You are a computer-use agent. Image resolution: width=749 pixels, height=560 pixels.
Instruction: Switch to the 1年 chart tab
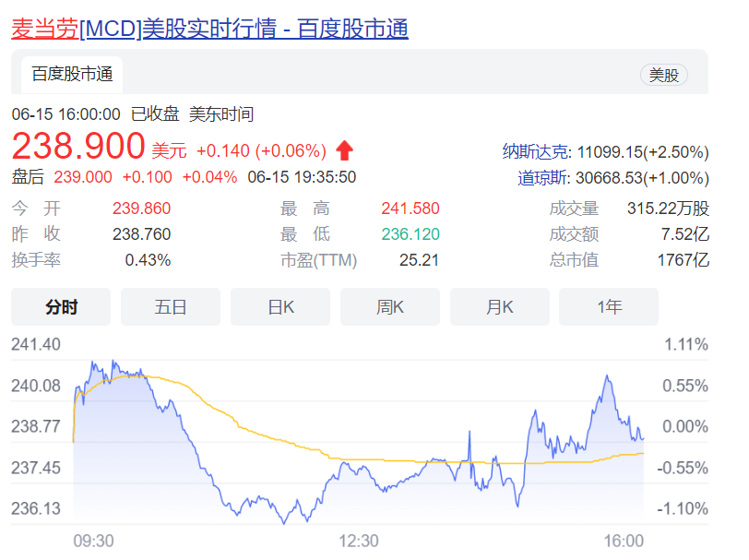coord(609,307)
